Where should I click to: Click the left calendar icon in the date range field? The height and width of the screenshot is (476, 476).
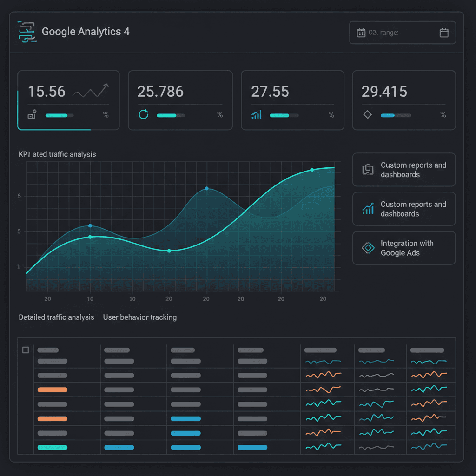(x=362, y=32)
